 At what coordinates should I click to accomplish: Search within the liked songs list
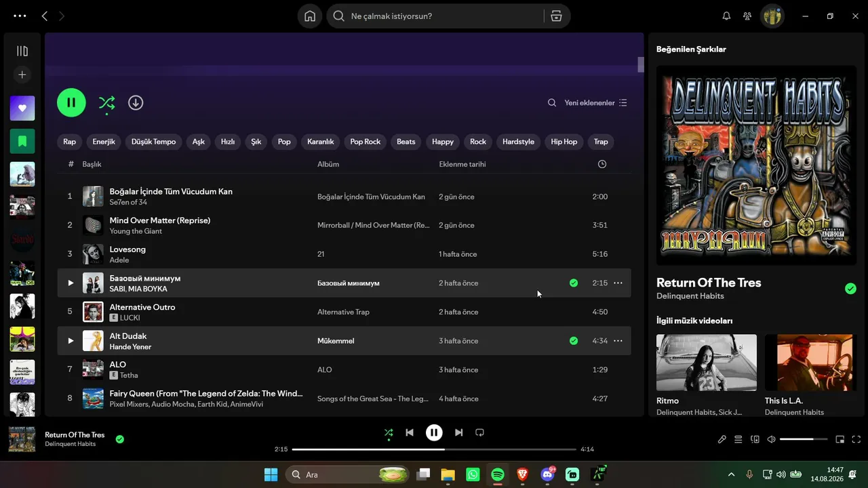click(552, 103)
